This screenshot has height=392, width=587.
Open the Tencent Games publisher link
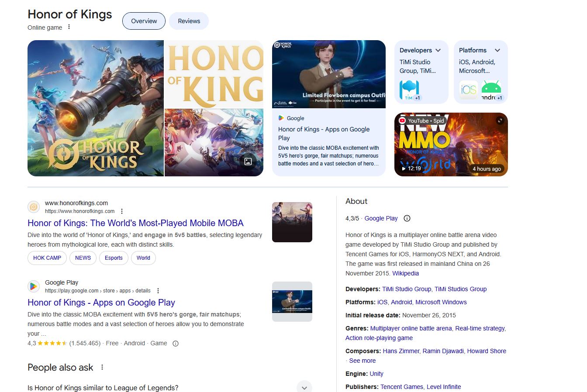(402, 387)
